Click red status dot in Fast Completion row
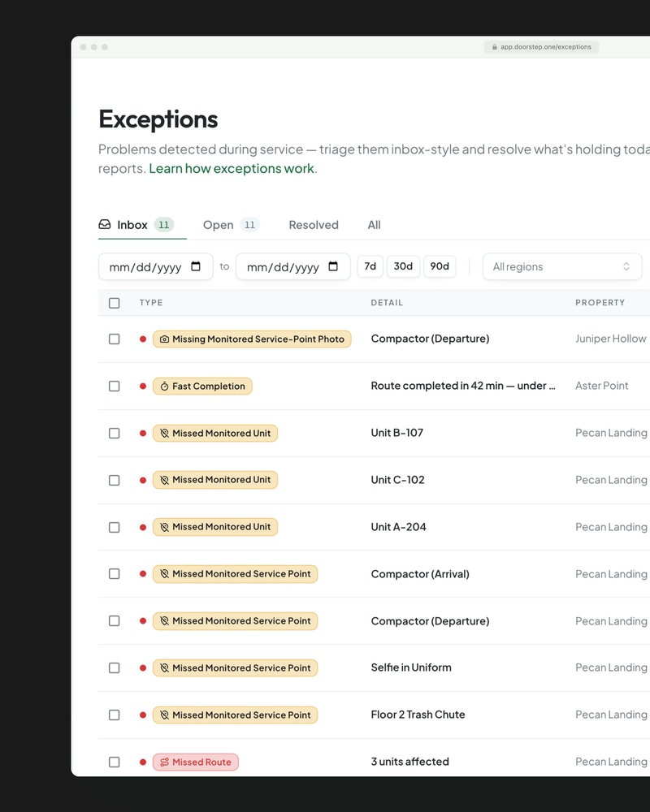The height and width of the screenshot is (812, 650). point(143,387)
